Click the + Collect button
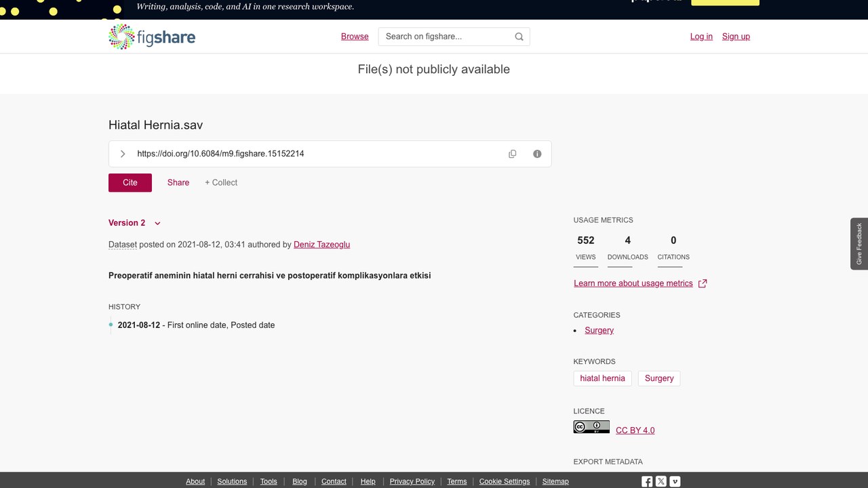 221,182
